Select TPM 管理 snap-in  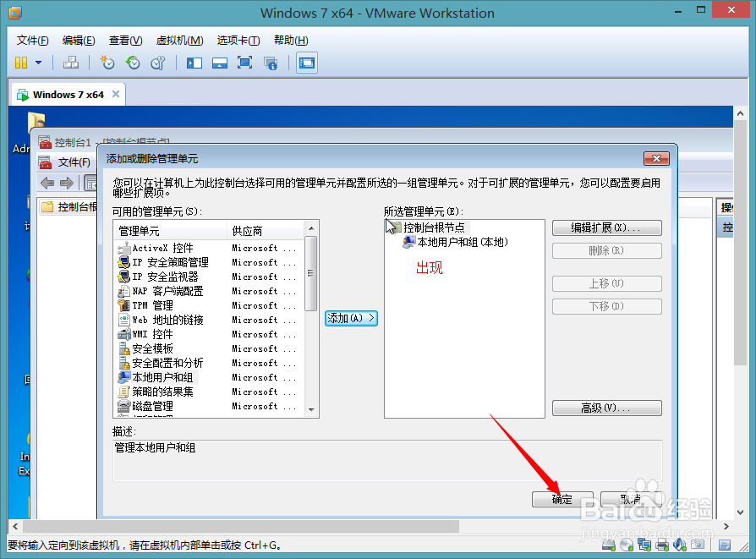[x=209, y=305]
